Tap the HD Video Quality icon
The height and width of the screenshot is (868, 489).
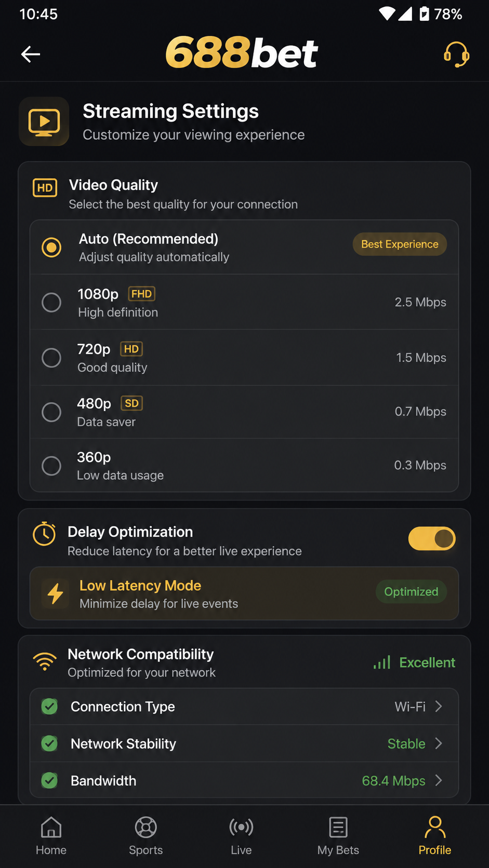(45, 187)
